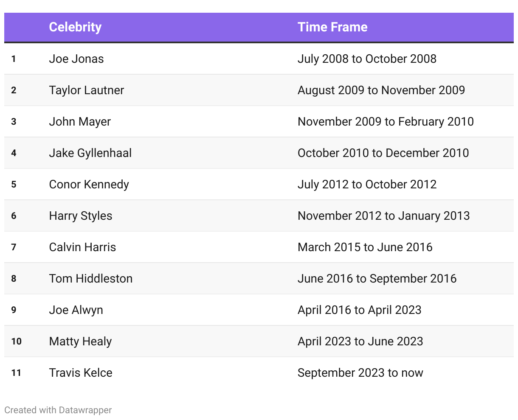Click the Travis Kelce name
518x420 pixels.
pyautogui.click(x=81, y=373)
